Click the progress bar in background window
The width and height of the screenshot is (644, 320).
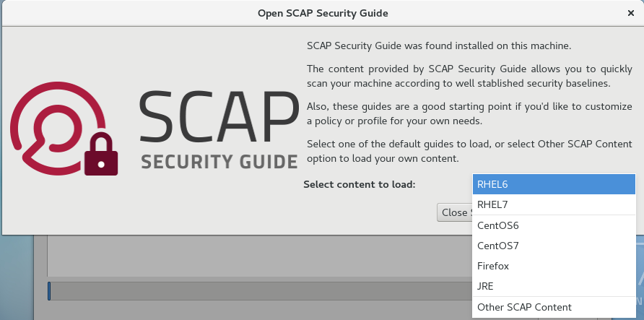tap(260, 291)
